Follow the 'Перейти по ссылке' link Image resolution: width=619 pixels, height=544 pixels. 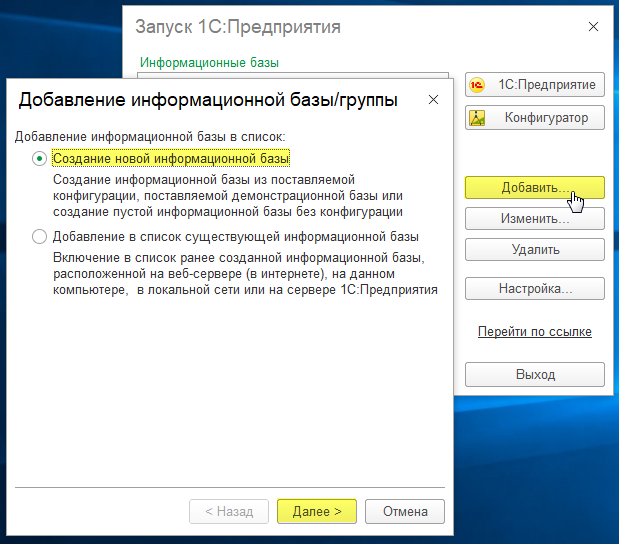point(535,332)
